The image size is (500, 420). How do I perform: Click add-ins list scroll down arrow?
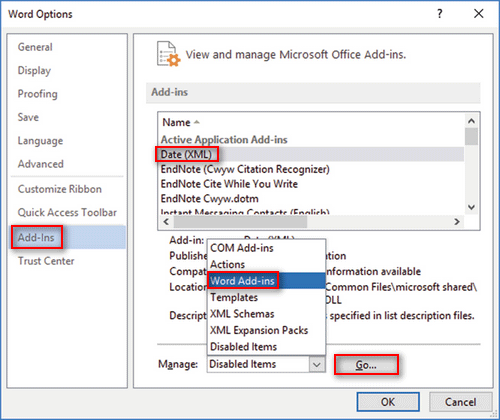click(x=471, y=207)
